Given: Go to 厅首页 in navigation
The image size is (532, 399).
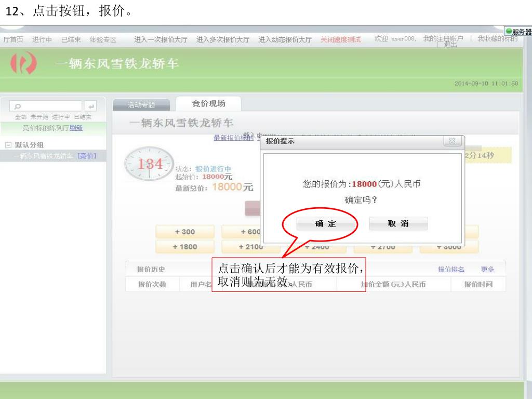Looking at the screenshot, I should tap(13, 39).
